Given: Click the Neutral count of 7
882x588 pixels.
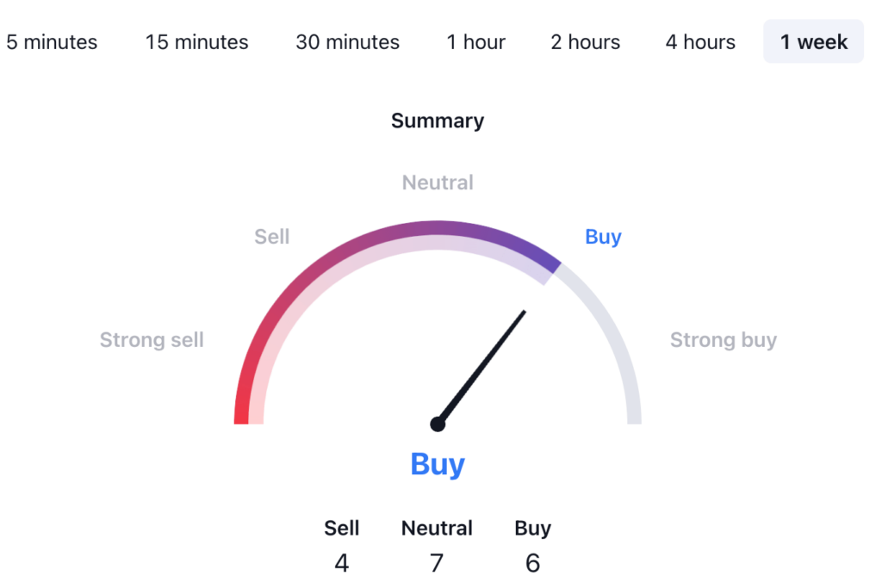Looking at the screenshot, I should pos(437,563).
